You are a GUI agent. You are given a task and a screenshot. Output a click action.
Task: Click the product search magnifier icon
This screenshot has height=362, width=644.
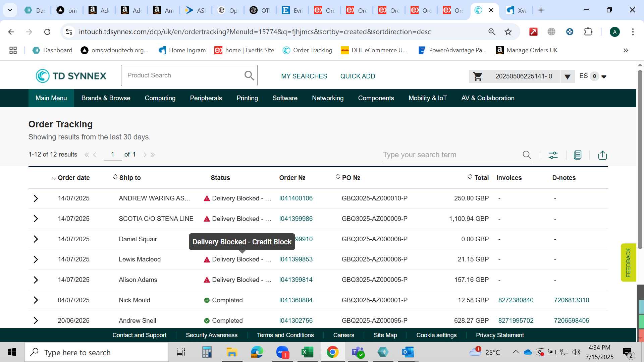click(249, 75)
